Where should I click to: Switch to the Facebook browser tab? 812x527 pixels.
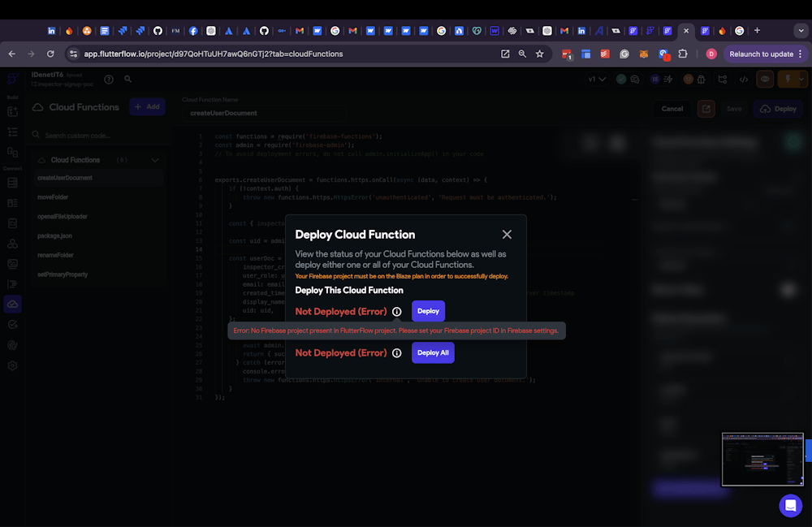pyautogui.click(x=193, y=31)
